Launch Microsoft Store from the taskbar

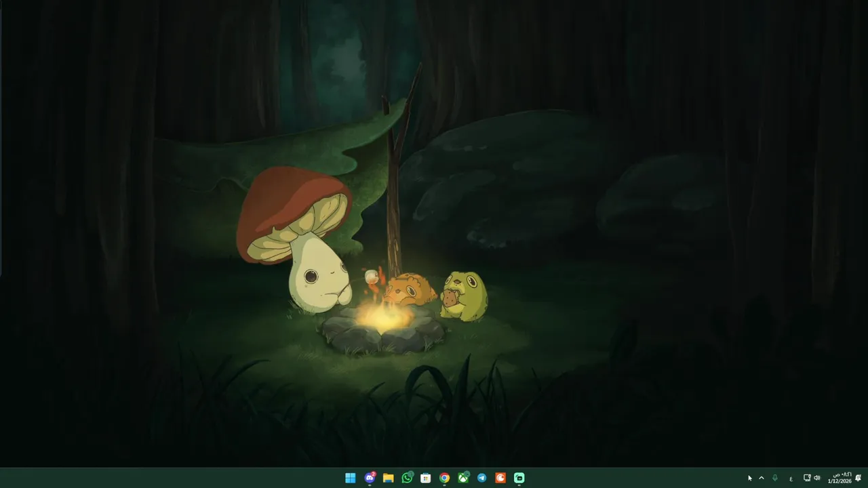(x=426, y=478)
